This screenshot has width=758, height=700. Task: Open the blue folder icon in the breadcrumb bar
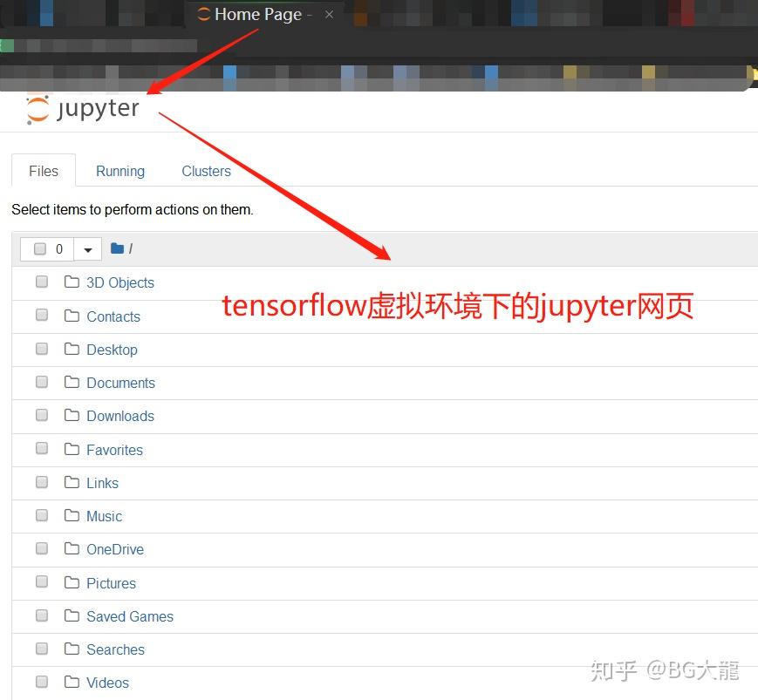[x=117, y=248]
